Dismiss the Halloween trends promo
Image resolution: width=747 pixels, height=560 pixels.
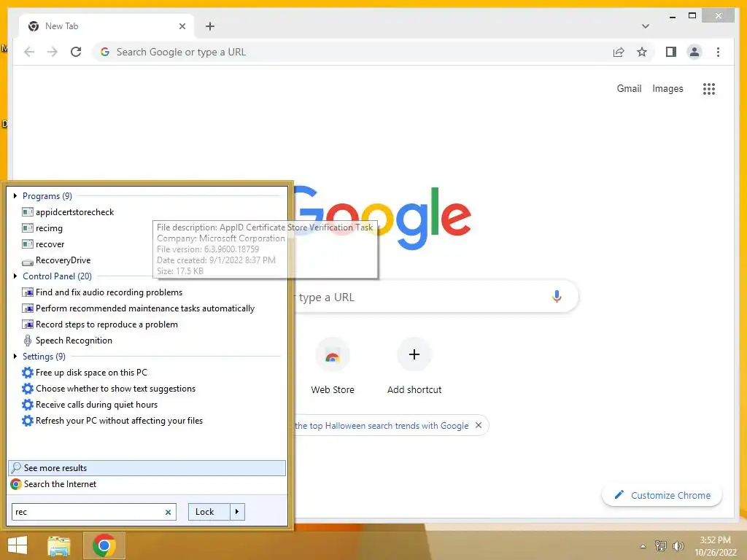pyautogui.click(x=479, y=425)
